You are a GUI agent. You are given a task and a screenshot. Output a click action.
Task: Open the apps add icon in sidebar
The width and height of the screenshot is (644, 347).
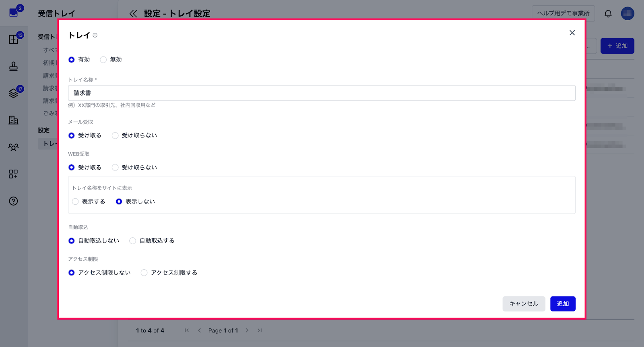pyautogui.click(x=14, y=174)
